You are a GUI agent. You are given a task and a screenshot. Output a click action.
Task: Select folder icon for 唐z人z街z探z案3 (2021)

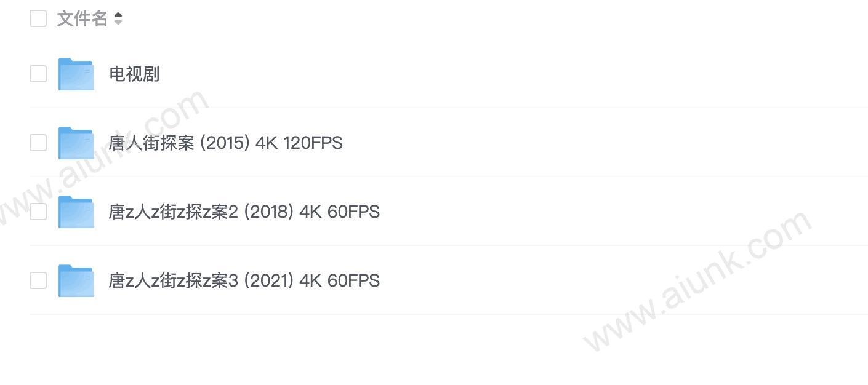click(x=76, y=281)
